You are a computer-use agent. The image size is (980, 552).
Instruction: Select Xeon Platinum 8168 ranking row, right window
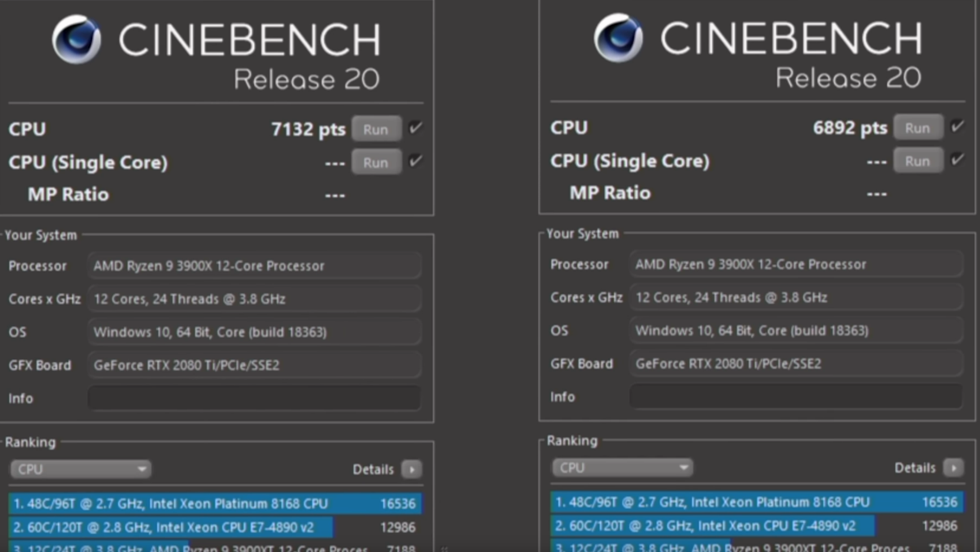tap(757, 502)
